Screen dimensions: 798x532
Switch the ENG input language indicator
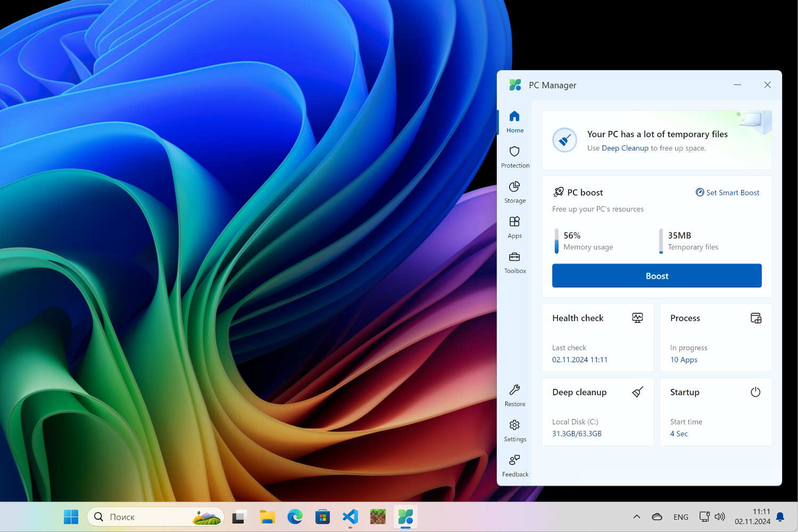point(680,517)
